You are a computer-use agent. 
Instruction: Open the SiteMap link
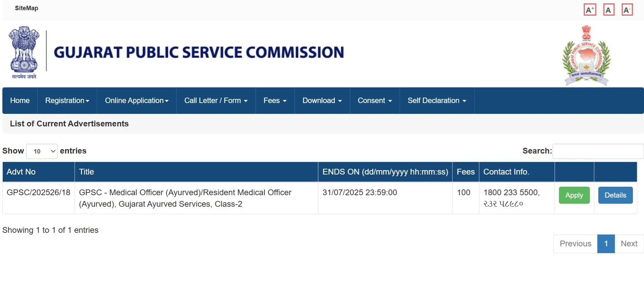coord(26,8)
